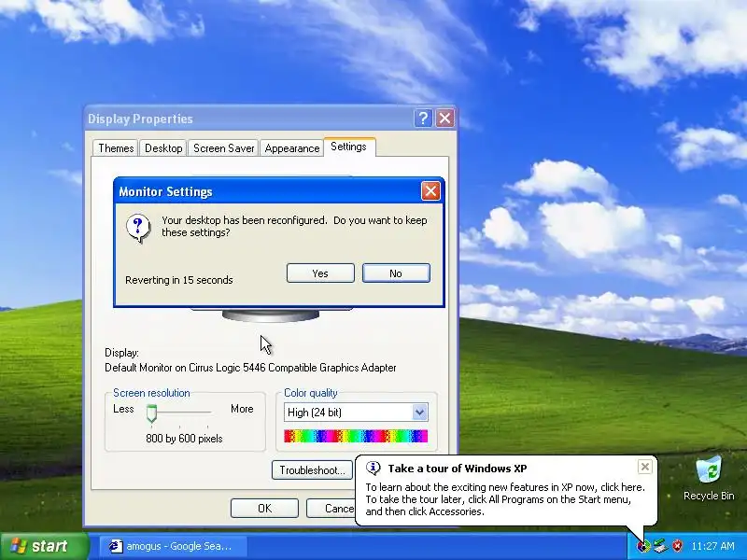
Task: Click the Take a tour of Windows XP title
Action: [458, 469]
